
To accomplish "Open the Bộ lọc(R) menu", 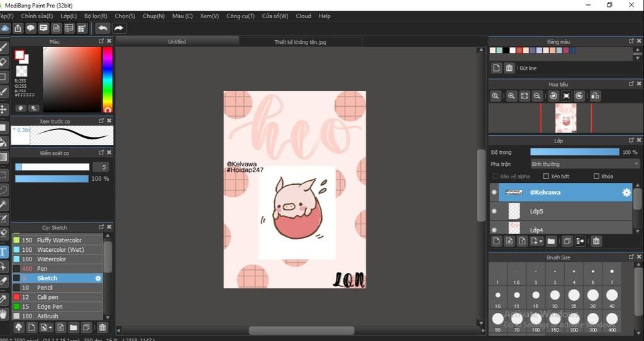I will coord(96,16).
